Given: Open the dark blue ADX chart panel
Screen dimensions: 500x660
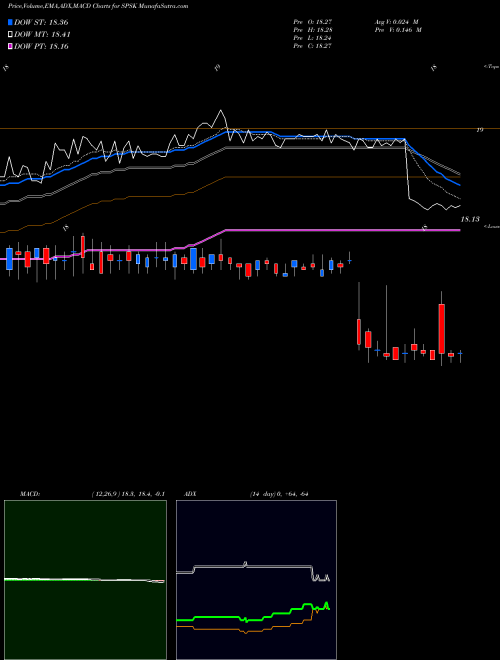Looking at the screenshot, I should click(256, 580).
